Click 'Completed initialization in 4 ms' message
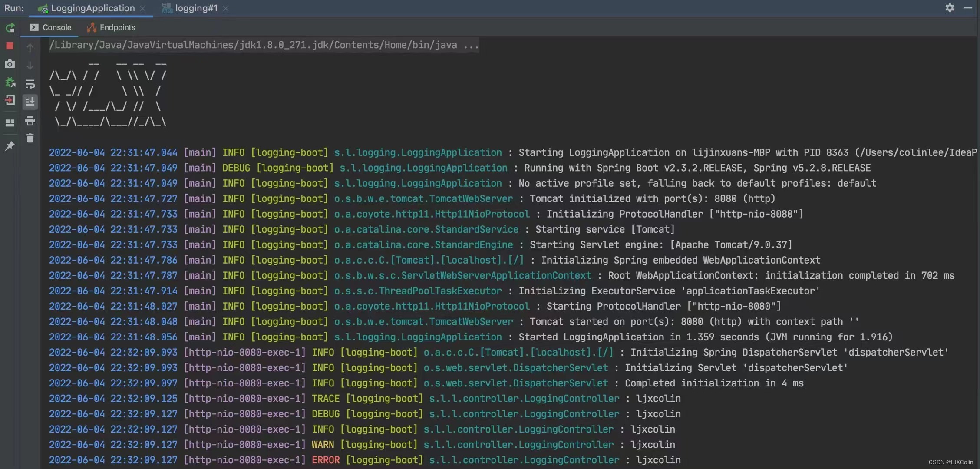 pos(714,383)
